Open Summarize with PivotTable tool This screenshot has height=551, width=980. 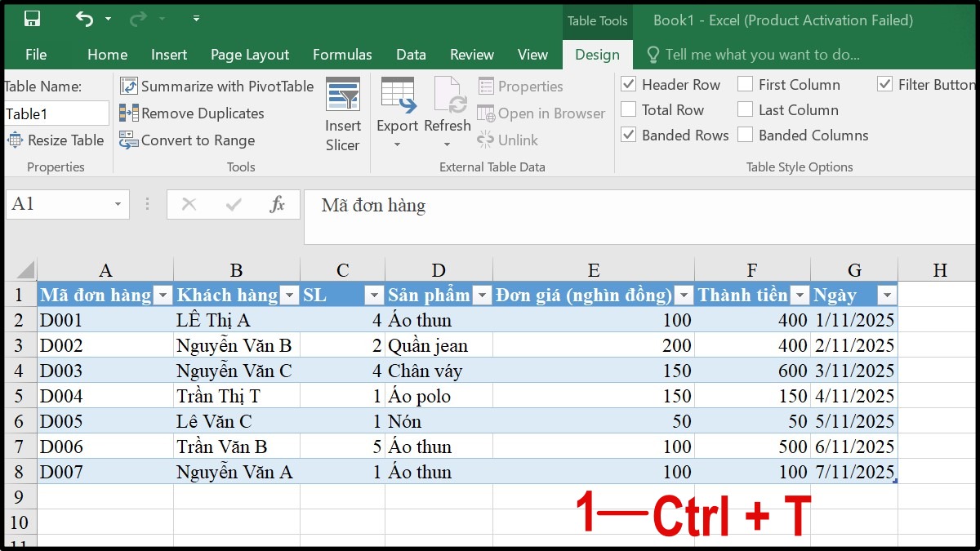click(216, 86)
